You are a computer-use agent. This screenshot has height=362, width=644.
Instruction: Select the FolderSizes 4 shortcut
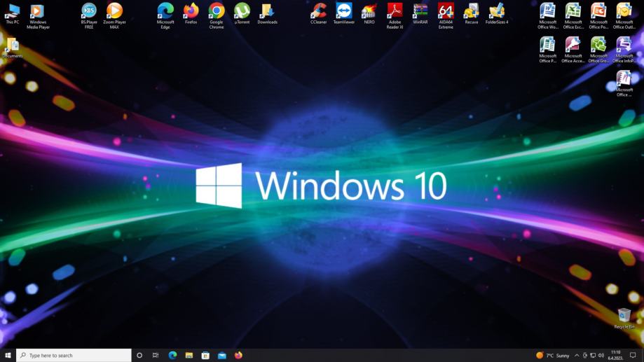tap(497, 14)
